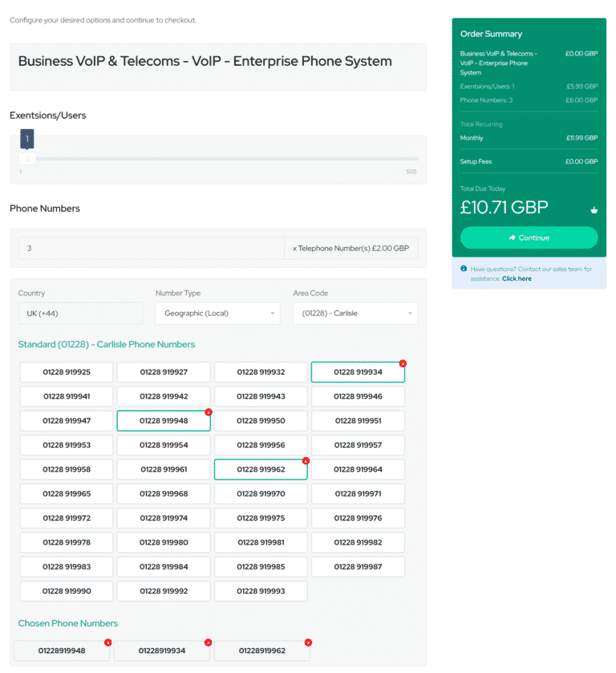Select number 01228 919946

(358, 396)
